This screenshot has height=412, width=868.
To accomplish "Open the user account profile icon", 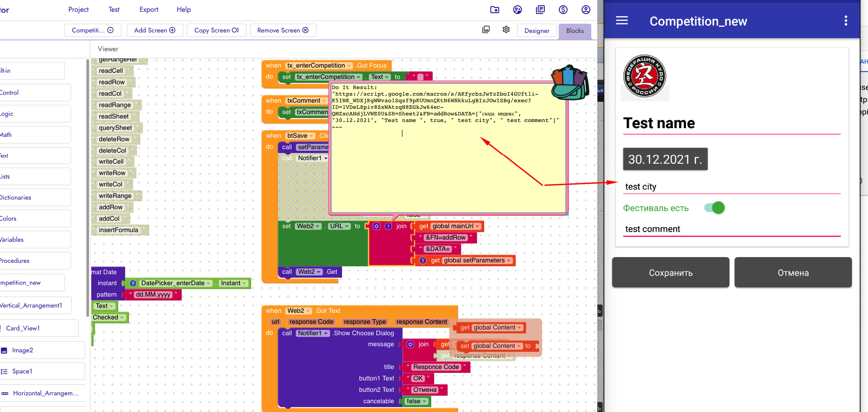I will tap(586, 10).
